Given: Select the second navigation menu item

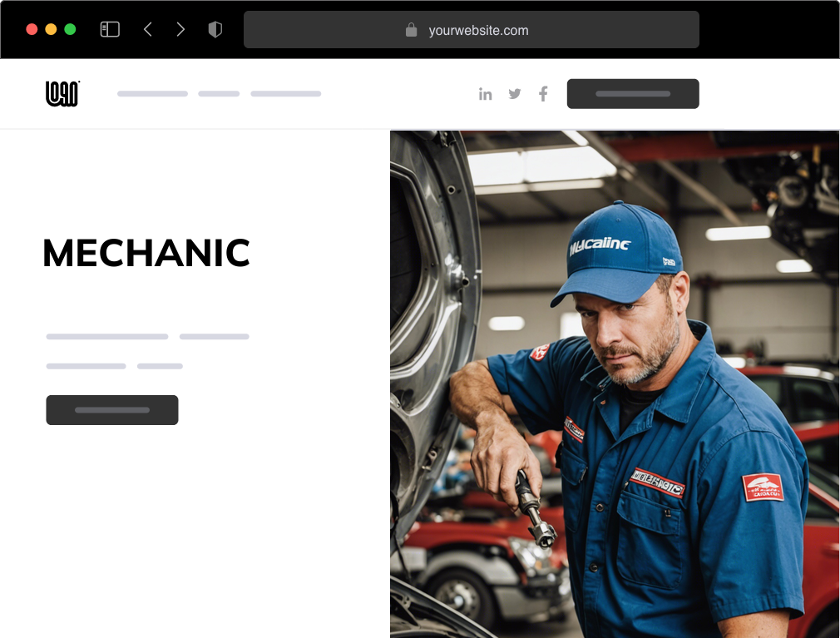Looking at the screenshot, I should tap(218, 93).
